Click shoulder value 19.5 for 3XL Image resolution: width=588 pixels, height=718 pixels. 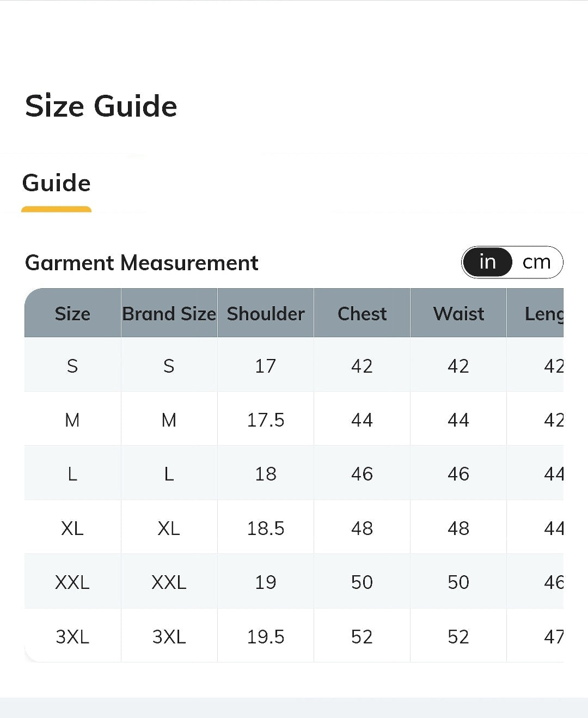pos(266,636)
